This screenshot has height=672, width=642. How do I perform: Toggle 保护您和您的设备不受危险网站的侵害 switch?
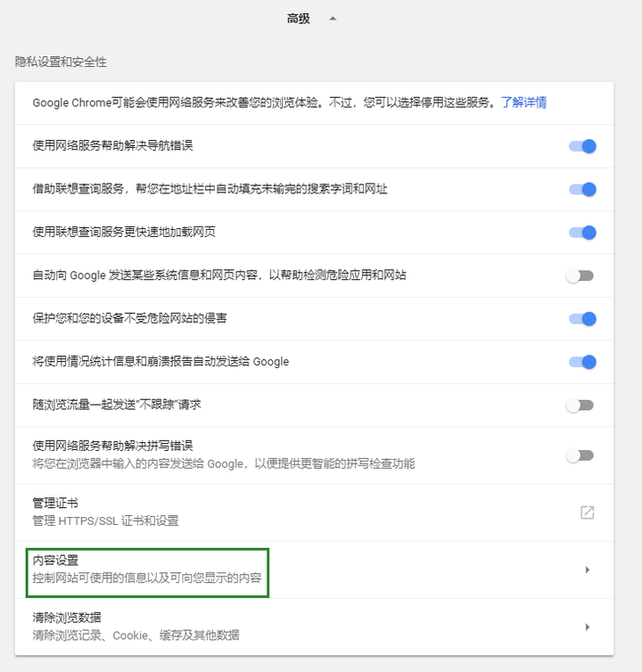(582, 319)
